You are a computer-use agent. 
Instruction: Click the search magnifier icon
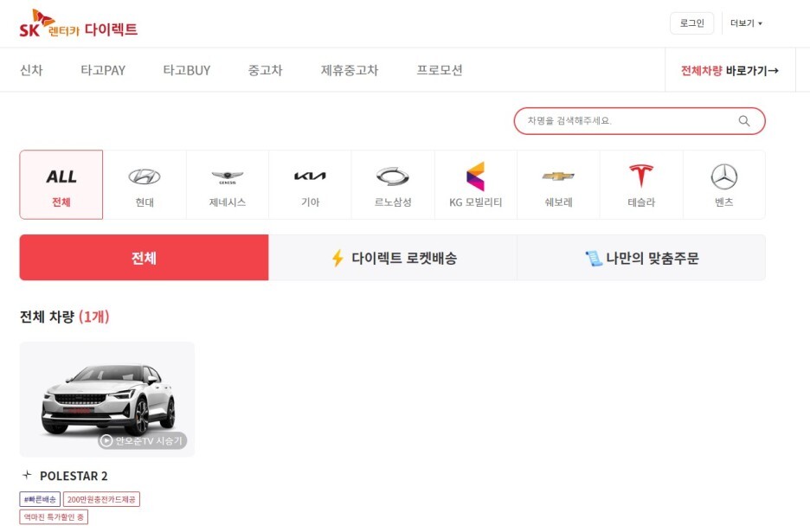click(744, 121)
